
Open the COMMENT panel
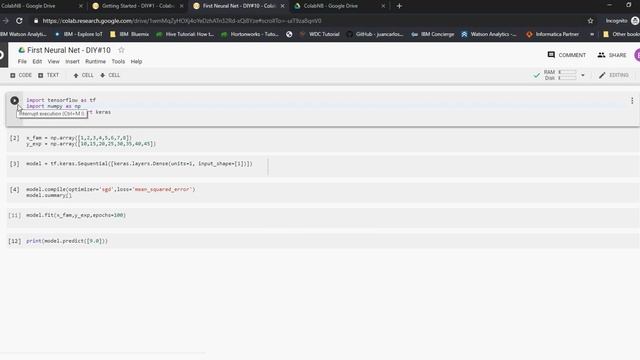pos(567,55)
